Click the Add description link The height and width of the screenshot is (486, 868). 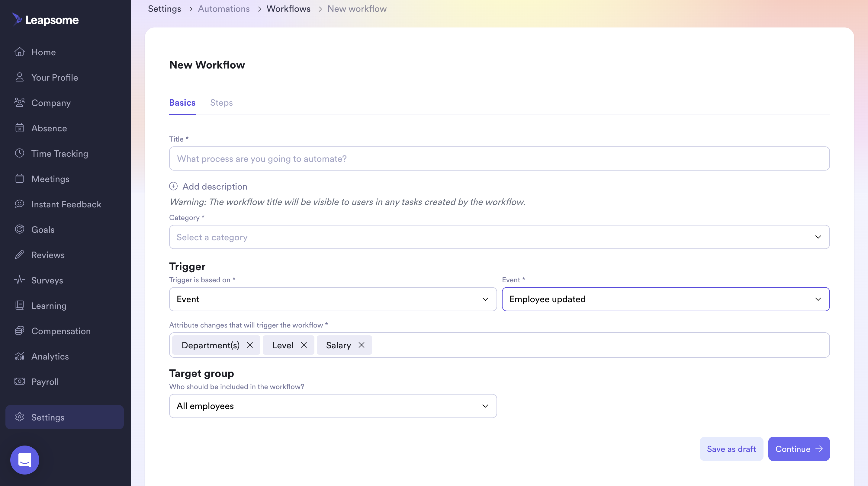pyautogui.click(x=215, y=186)
